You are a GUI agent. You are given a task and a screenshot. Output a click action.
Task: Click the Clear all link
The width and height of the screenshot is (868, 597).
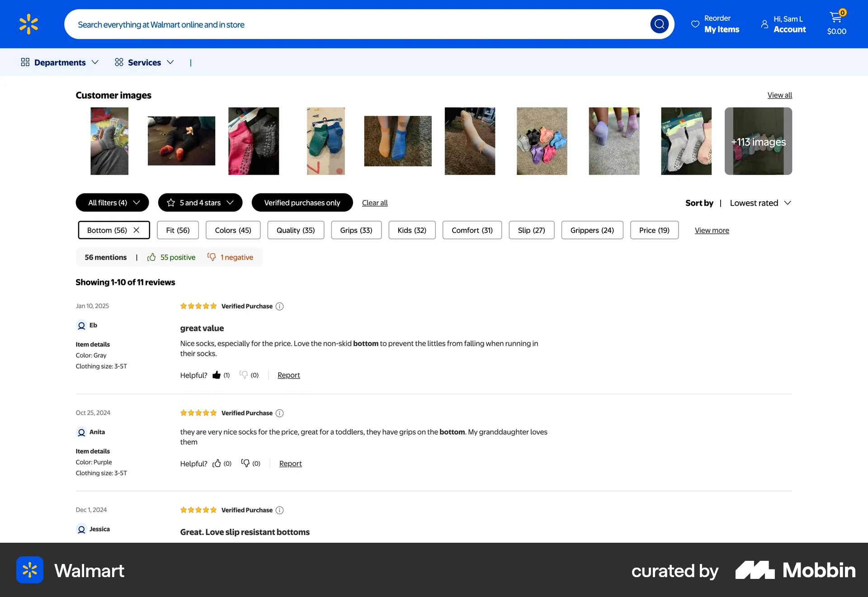pos(374,202)
